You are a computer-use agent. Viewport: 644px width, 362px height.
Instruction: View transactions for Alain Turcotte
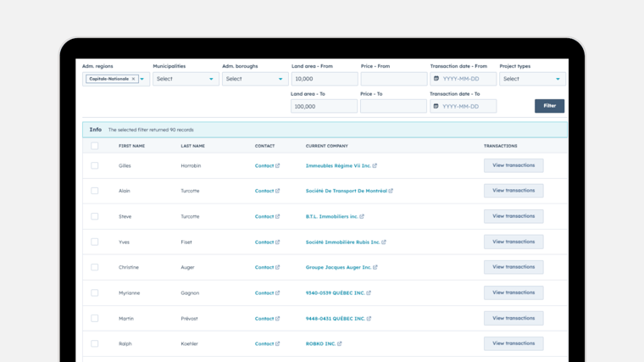[514, 191]
